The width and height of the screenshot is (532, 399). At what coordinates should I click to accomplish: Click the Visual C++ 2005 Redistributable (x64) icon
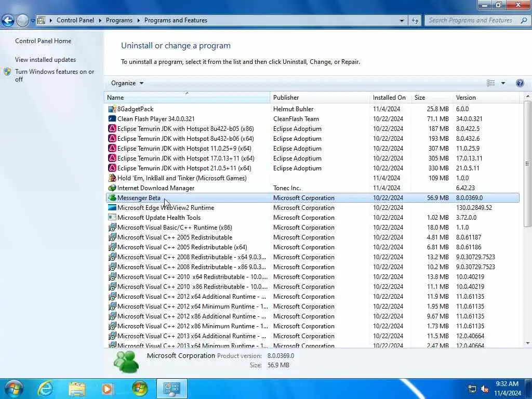(x=112, y=247)
